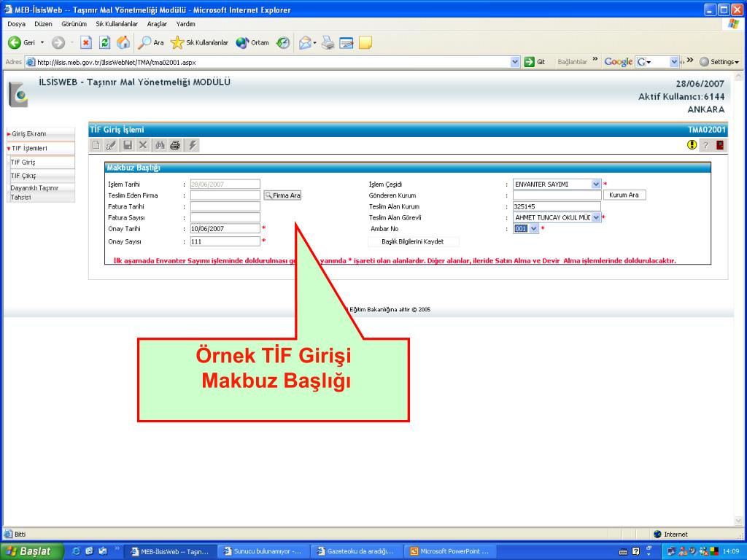Click the binoculars search icon
Viewport: 747px width, 560px height.
[x=159, y=145]
